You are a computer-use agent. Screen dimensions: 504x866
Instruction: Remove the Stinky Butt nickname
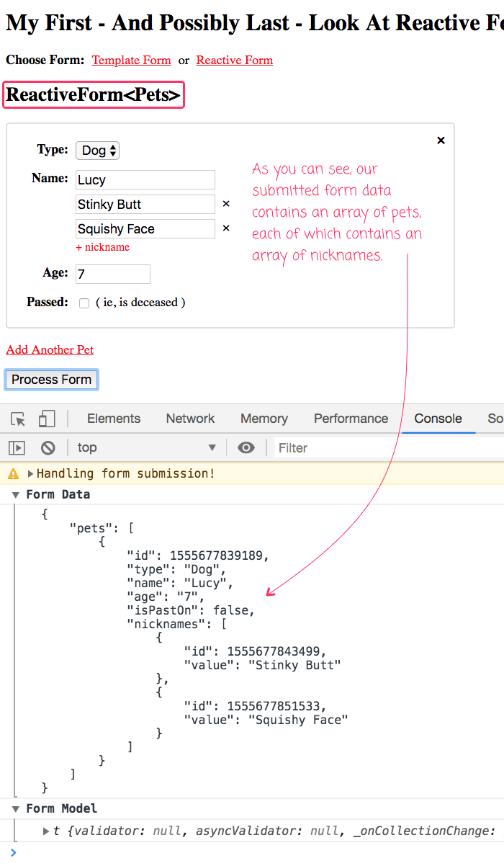pyautogui.click(x=225, y=204)
